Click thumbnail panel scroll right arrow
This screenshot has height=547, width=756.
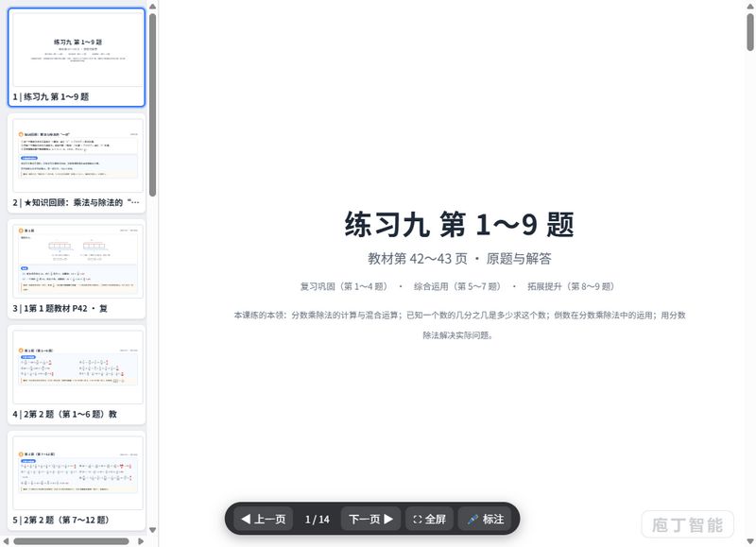pos(141,541)
